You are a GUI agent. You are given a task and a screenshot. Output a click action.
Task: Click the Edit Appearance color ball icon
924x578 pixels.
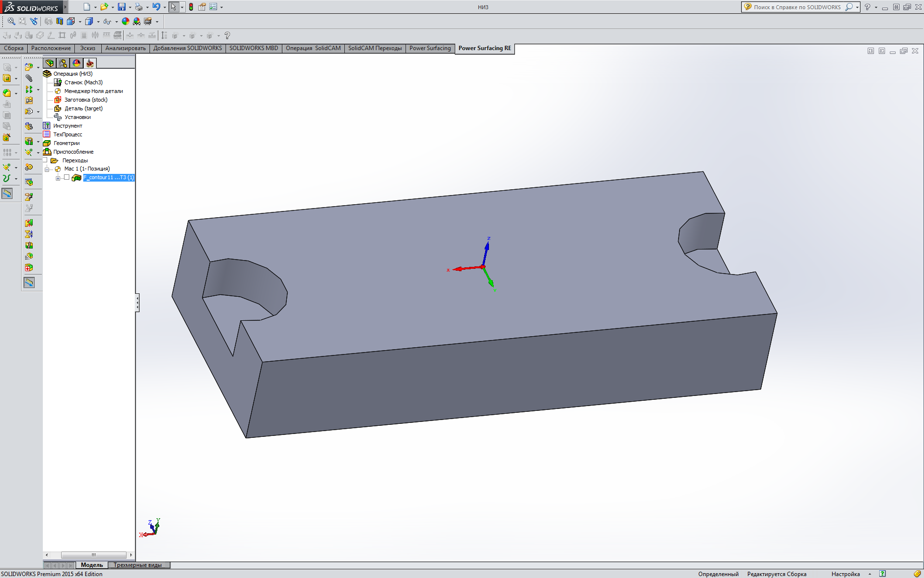pyautogui.click(x=126, y=21)
